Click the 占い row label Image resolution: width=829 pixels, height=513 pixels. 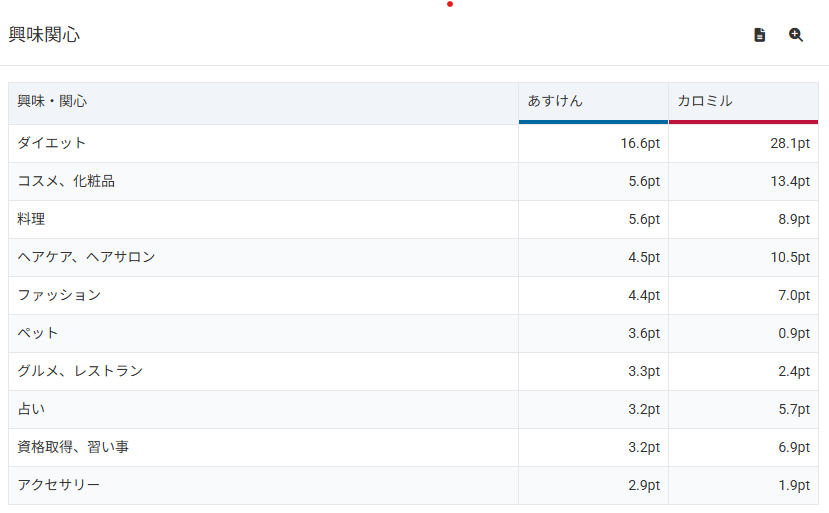point(31,409)
